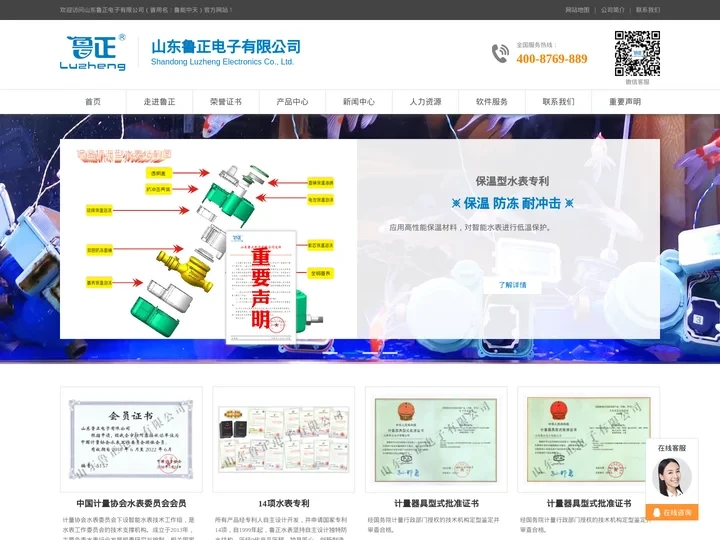Viewport: 720px width, 540px height.
Task: Click the 保温 防冻 耐冲击 banner slogan
Action: (512, 203)
